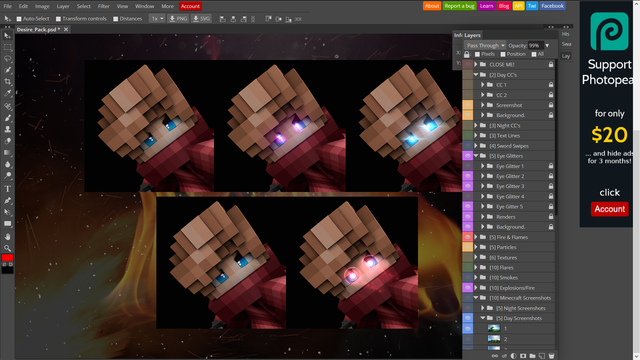The width and height of the screenshot is (640, 360).
Task: Open the Image menu
Action: click(x=42, y=6)
